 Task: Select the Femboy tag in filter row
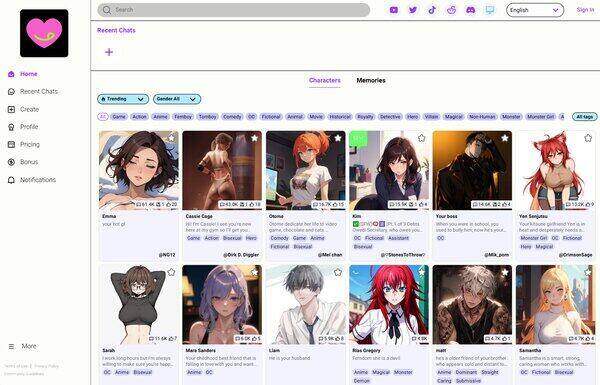183,117
